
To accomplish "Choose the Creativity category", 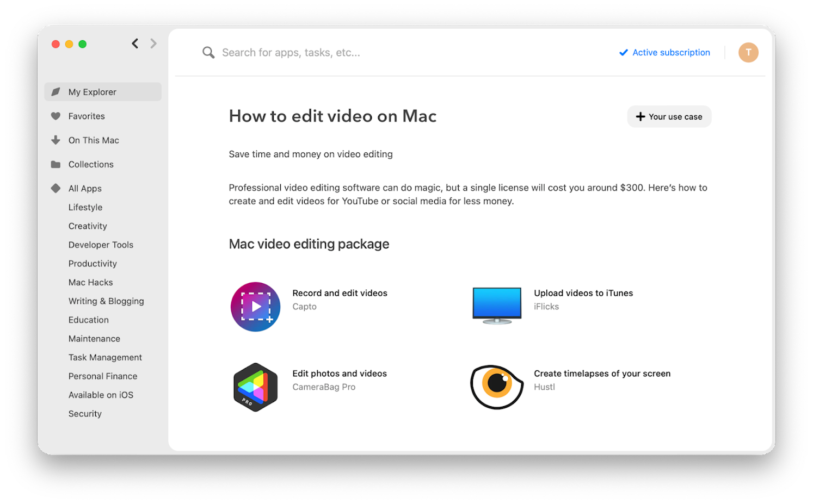I will pyautogui.click(x=88, y=226).
